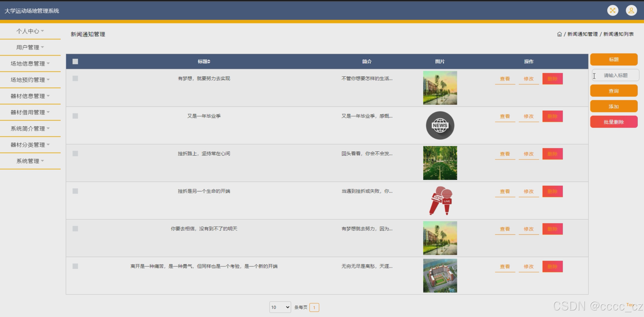Open the rows-per-page dropdown showing 10

[280, 307]
